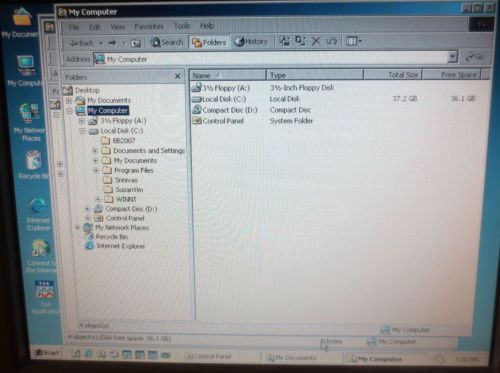
Task: Expand the Program Files tree node
Action: tap(96, 170)
